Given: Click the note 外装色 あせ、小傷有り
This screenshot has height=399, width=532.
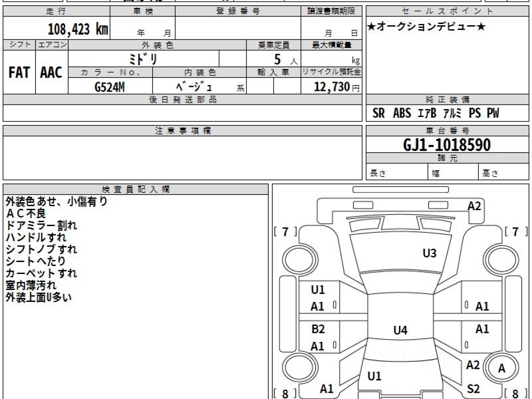Looking at the screenshot, I should [57, 202].
